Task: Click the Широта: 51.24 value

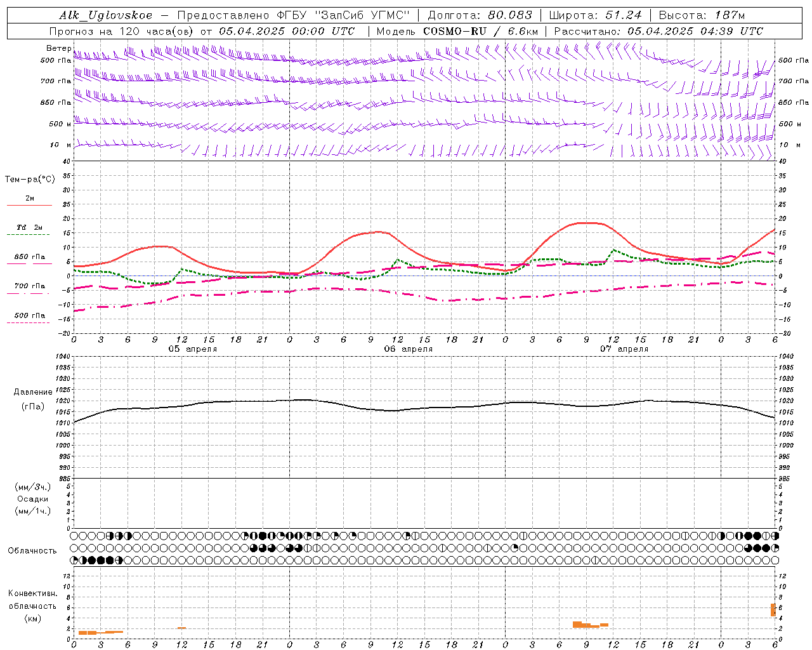Action: [595, 15]
